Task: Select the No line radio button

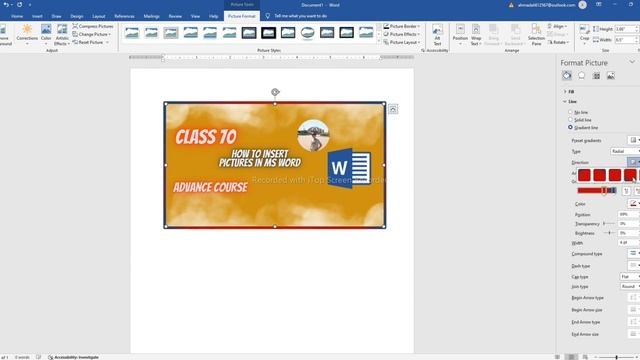Action: click(x=570, y=112)
